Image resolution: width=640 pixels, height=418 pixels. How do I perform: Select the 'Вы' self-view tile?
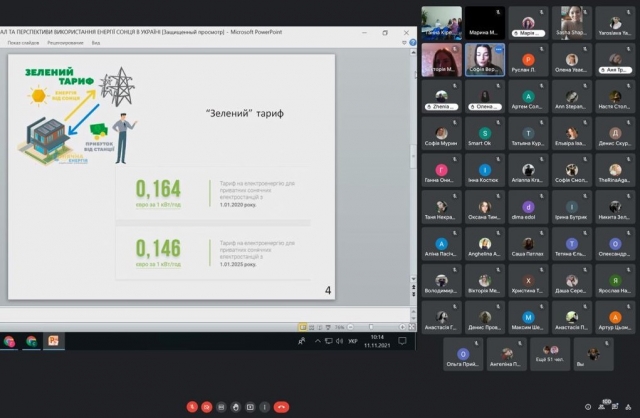click(x=593, y=354)
